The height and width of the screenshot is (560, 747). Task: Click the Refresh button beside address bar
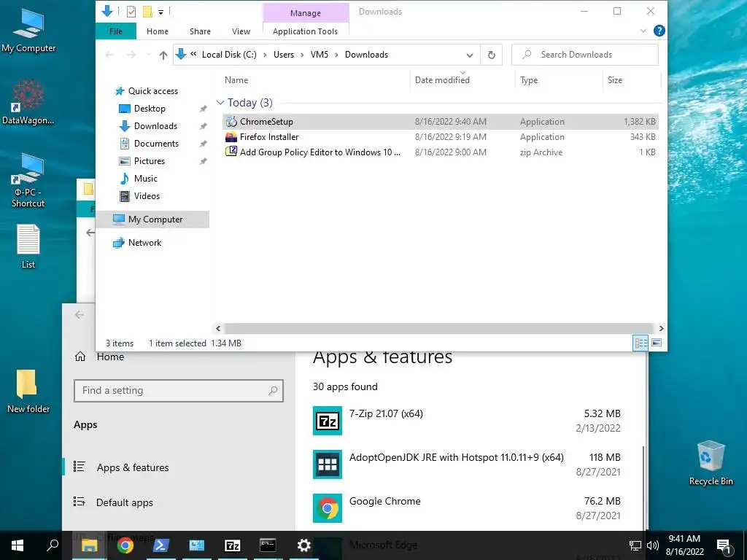click(x=492, y=55)
